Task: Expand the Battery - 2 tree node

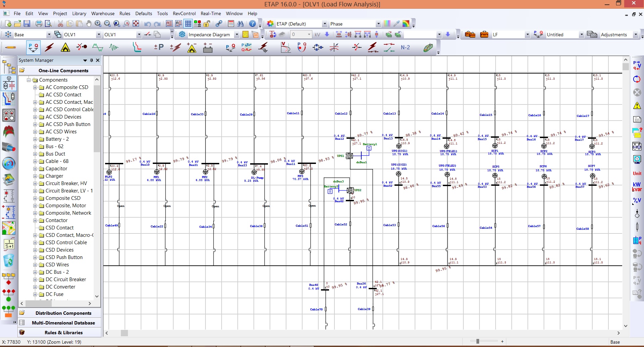Action: pyautogui.click(x=35, y=139)
